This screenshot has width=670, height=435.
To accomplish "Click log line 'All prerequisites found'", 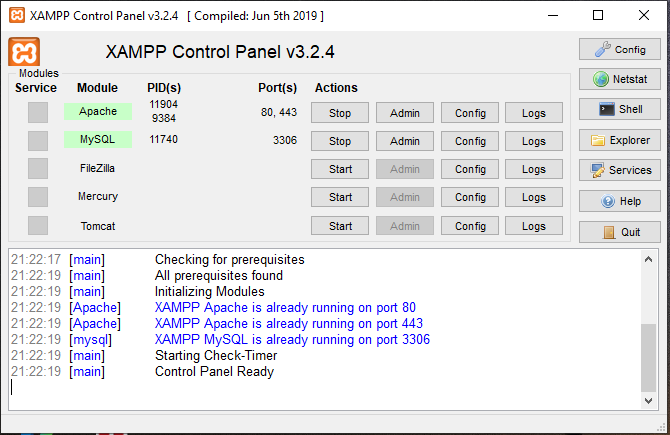I will [218, 276].
